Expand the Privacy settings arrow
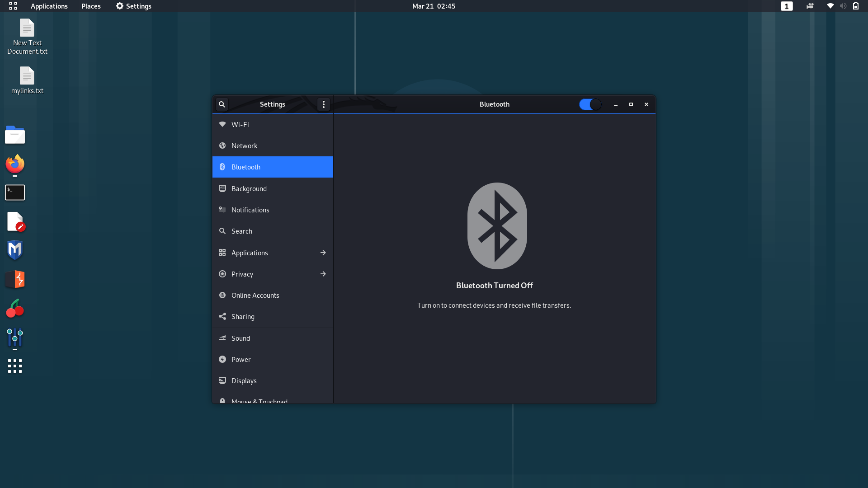This screenshot has height=488, width=868. coord(323,274)
